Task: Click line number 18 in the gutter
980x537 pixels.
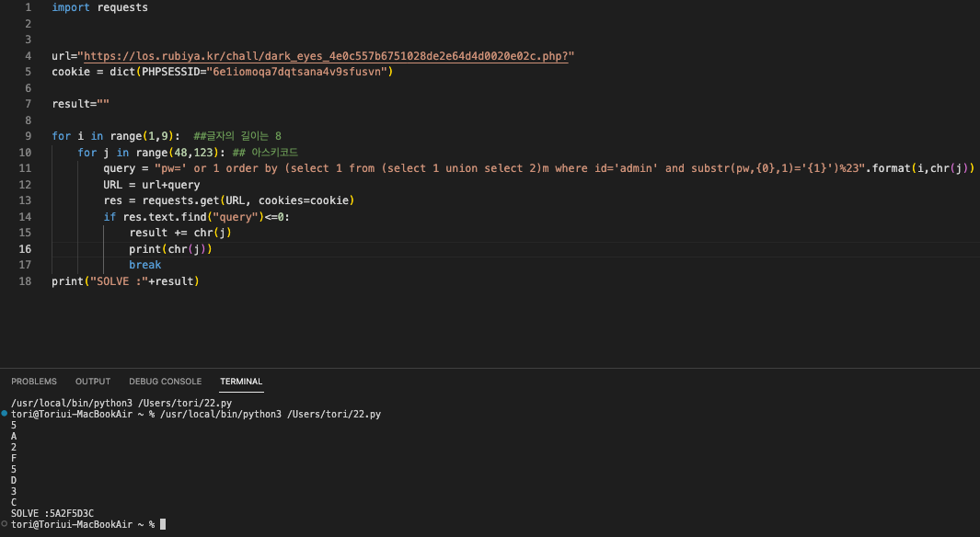Action: pos(25,281)
